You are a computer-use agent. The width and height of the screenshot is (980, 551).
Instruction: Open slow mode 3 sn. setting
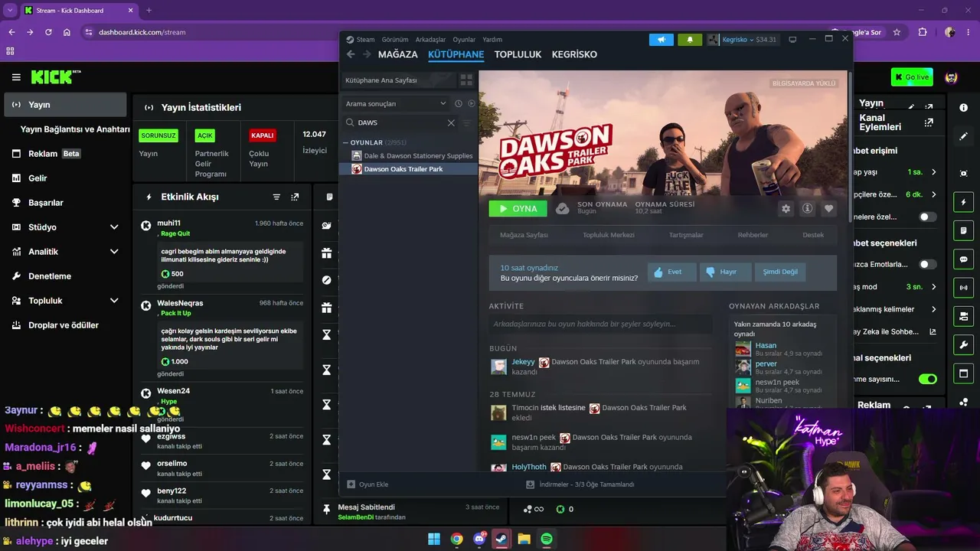(x=922, y=287)
